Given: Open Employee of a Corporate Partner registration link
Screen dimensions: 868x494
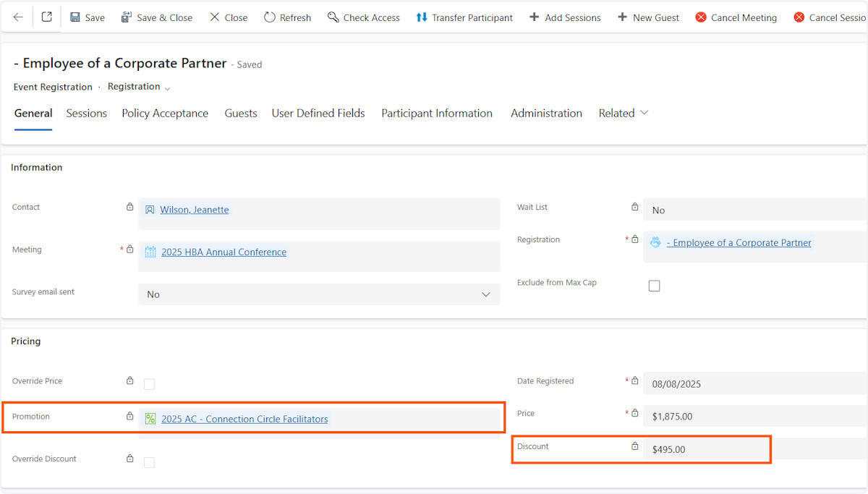Looking at the screenshot, I should tap(739, 243).
